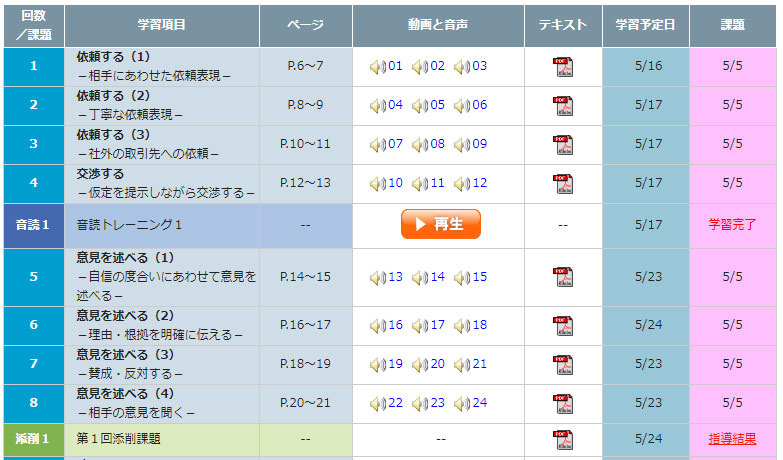Open PDF for 第1回添削課題 row

pos(563,439)
